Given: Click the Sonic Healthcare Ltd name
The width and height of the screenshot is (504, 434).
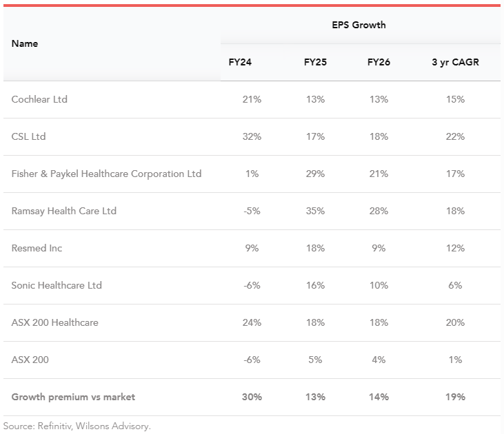Looking at the screenshot, I should [x=57, y=285].
